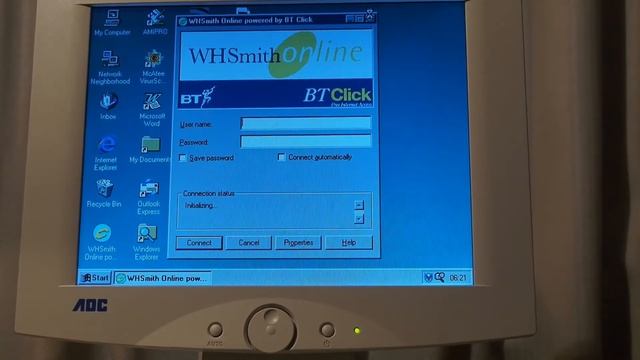The height and width of the screenshot is (360, 640).
Task: Click the Help button
Action: point(349,242)
